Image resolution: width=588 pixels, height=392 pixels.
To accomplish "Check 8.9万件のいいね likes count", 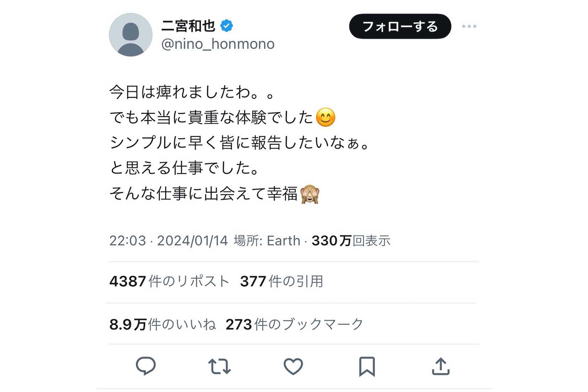I will click(x=162, y=323).
